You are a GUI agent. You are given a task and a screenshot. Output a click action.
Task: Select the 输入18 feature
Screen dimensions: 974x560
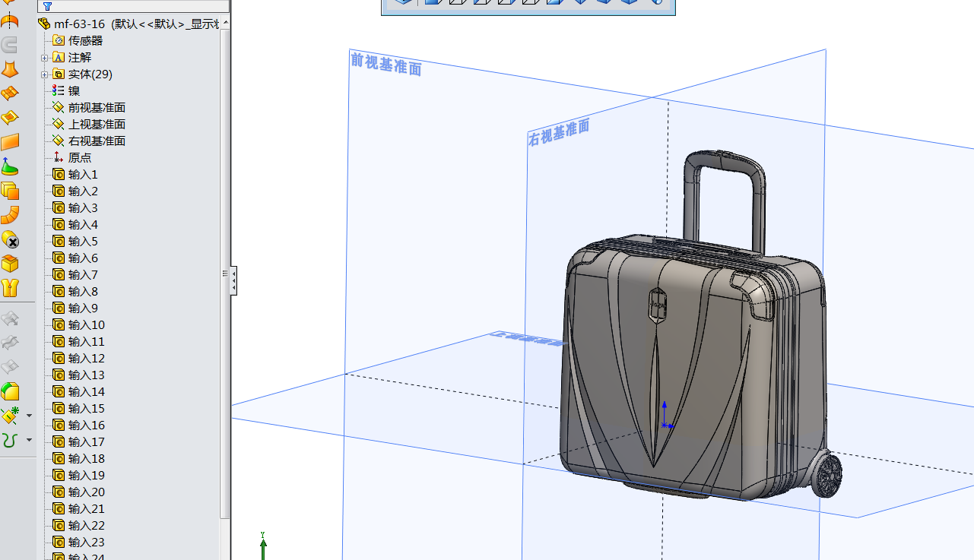[x=79, y=459]
